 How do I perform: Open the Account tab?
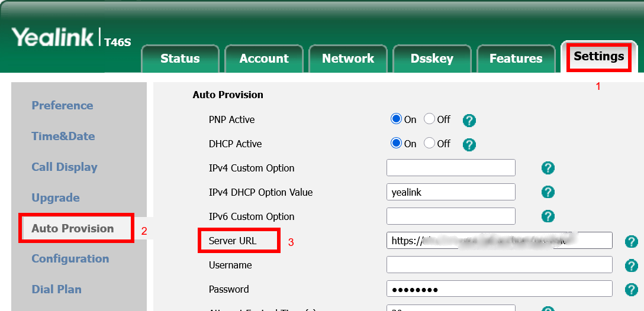pos(264,59)
